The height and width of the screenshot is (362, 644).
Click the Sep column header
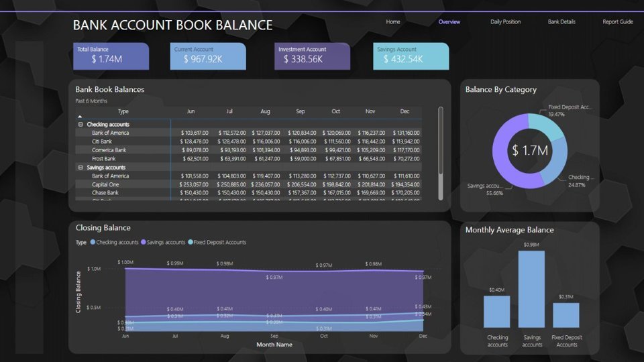click(x=301, y=111)
